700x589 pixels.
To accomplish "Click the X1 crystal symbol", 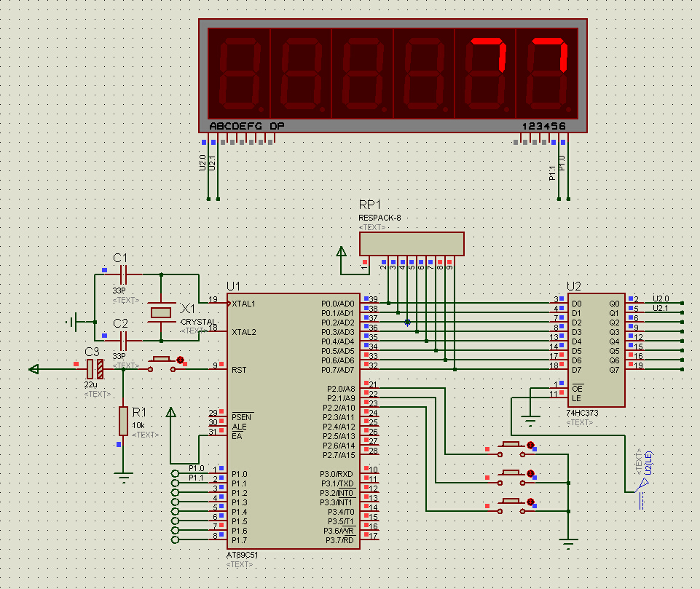I will coord(161,312).
